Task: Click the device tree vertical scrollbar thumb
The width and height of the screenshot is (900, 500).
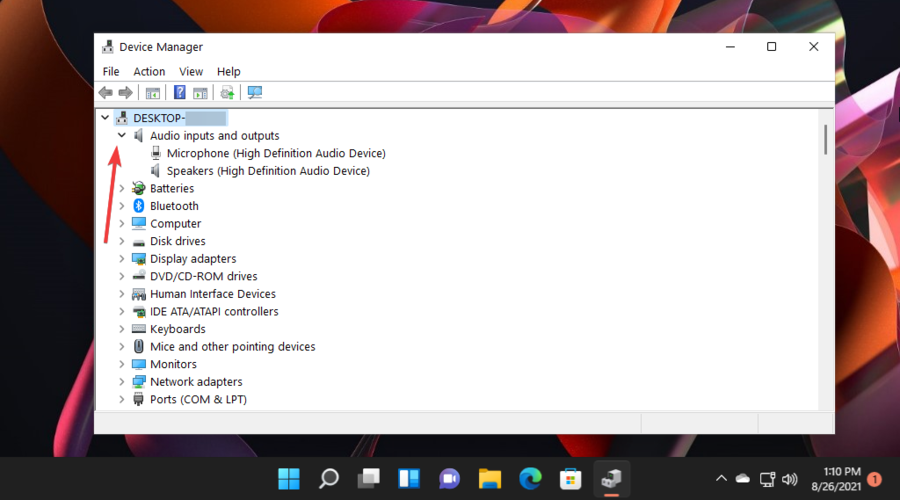Action: [825, 139]
